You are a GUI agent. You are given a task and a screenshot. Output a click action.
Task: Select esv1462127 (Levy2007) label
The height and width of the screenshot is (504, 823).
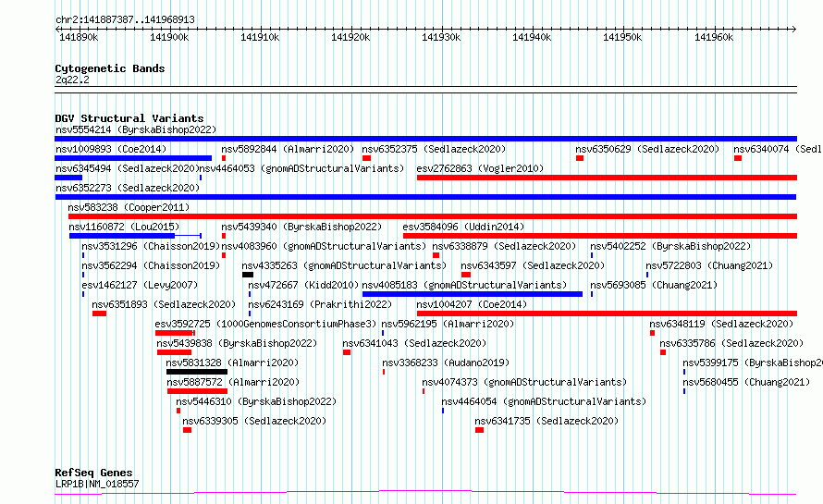pyautogui.click(x=140, y=285)
